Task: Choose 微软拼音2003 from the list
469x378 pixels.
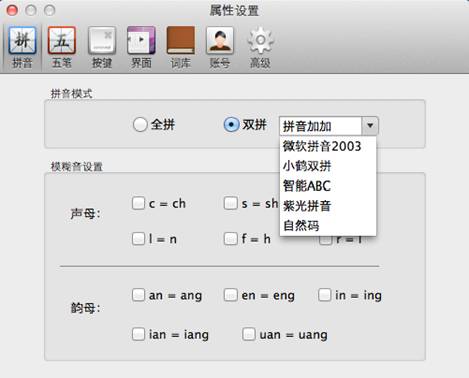Action: pyautogui.click(x=328, y=146)
